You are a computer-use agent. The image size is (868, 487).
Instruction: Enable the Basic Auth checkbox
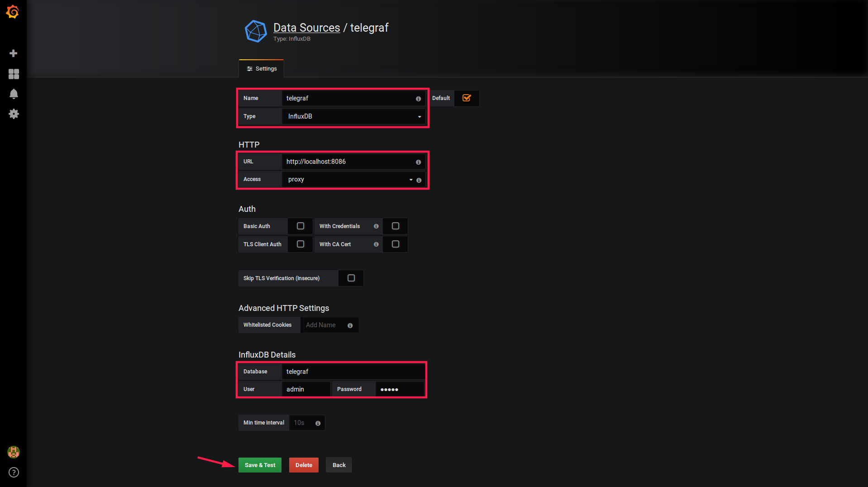tap(300, 226)
